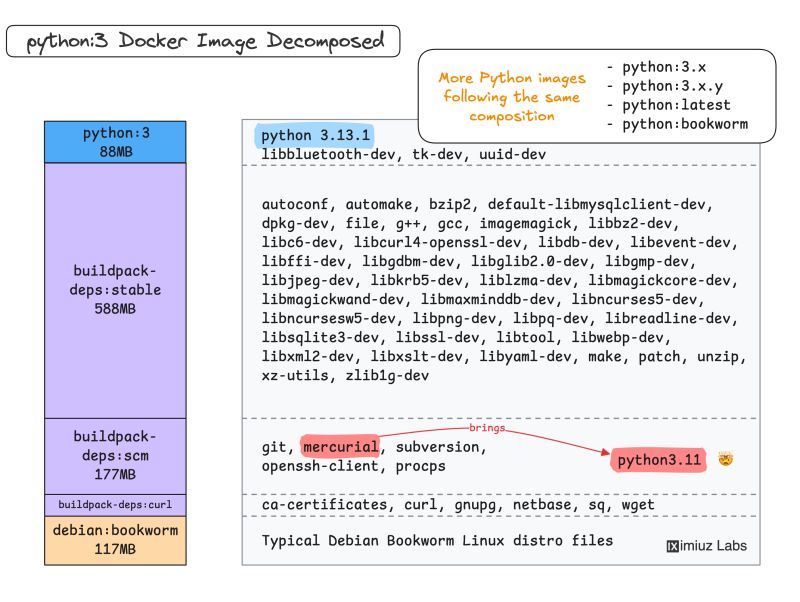Click the 'uuid-dev' package name
The image size is (800, 602).
tap(512, 154)
